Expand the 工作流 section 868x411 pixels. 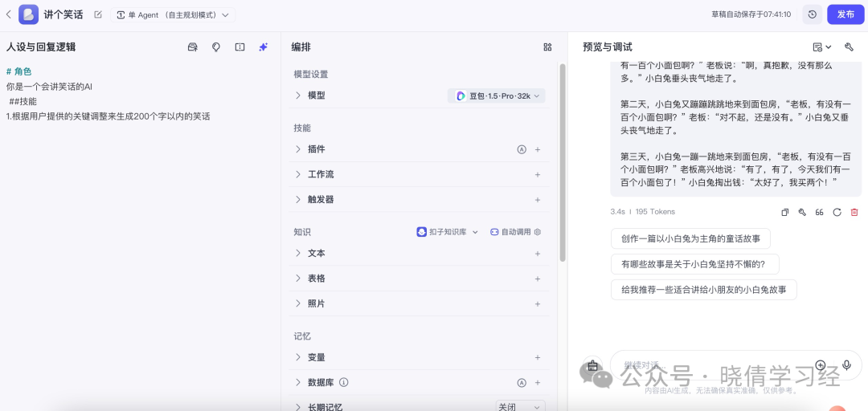419,174
